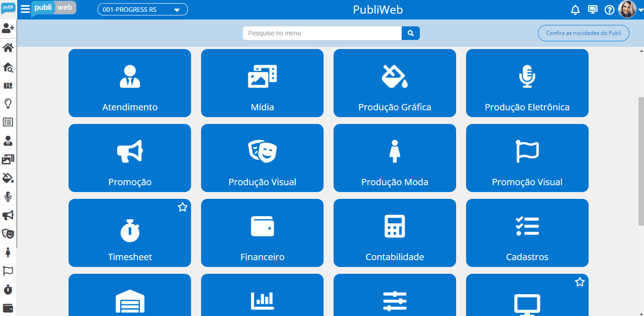Click Confira as novidades do Publi

click(x=584, y=33)
